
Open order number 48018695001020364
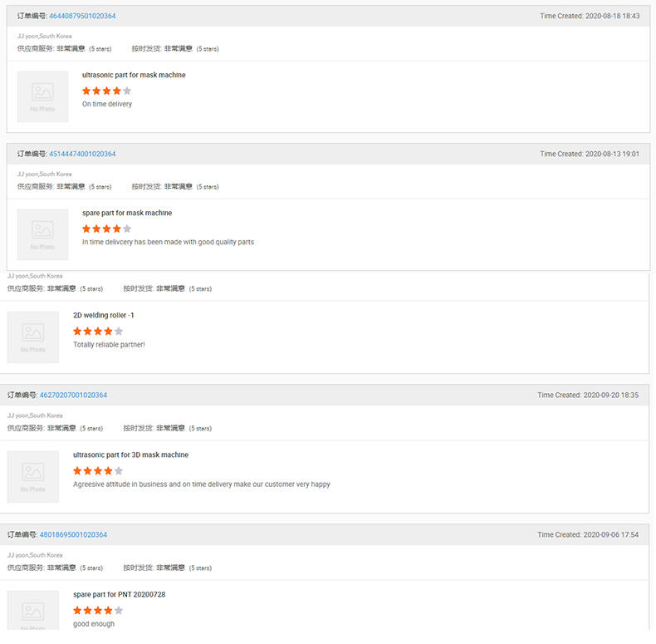tap(73, 534)
